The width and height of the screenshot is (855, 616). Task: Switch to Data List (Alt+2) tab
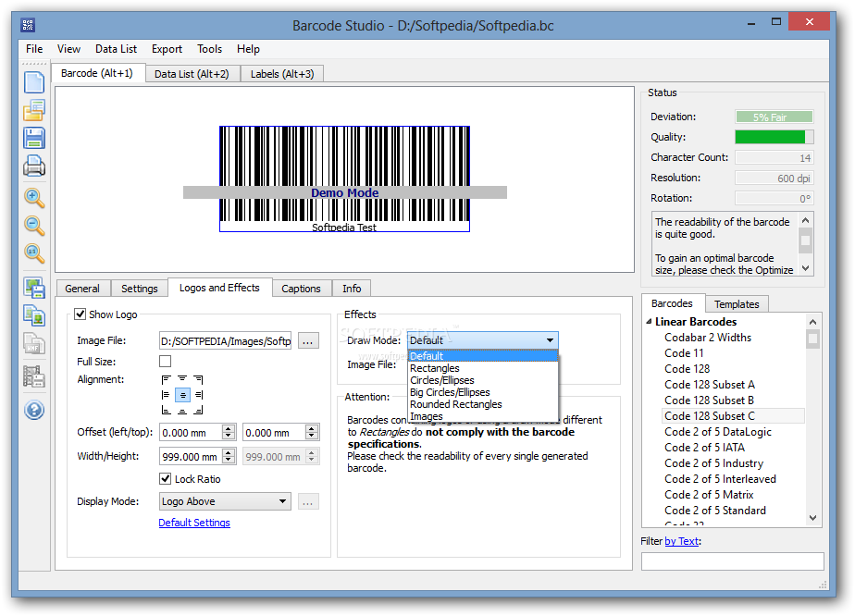point(192,74)
